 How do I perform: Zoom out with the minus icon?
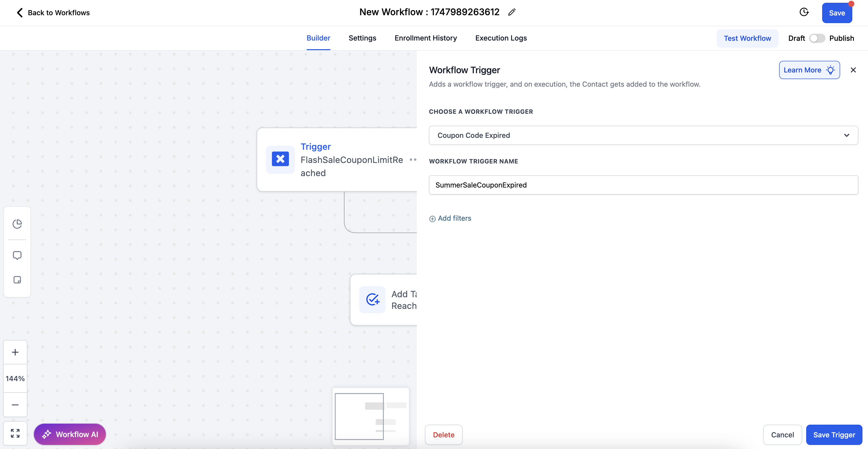(x=15, y=404)
